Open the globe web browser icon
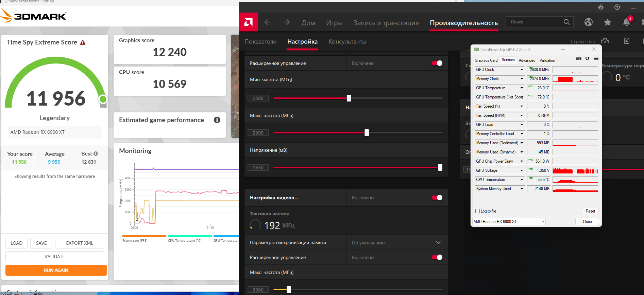 (589, 22)
